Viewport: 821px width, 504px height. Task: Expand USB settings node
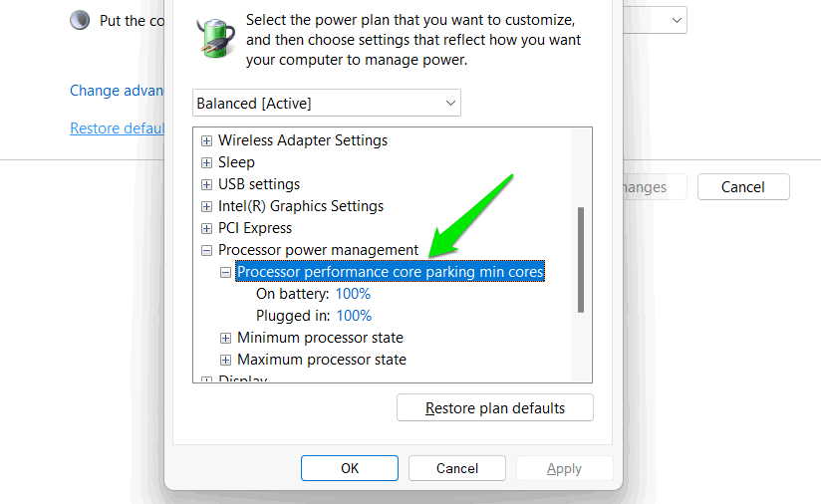(207, 184)
